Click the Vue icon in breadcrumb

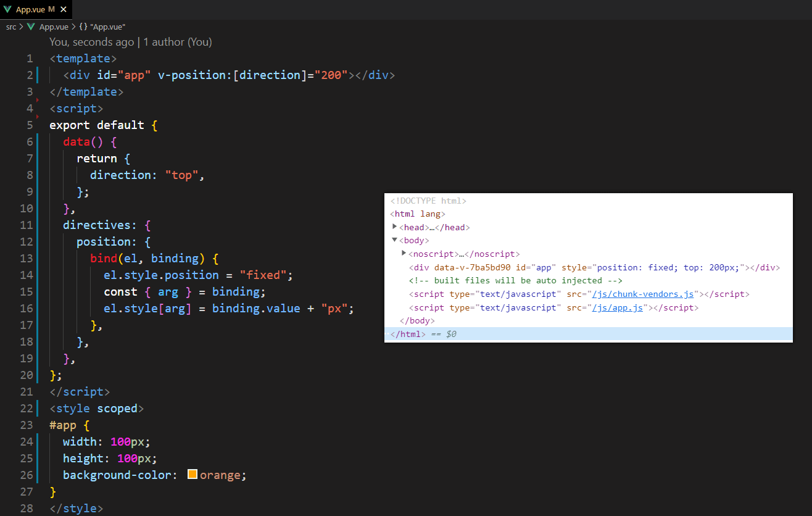[31, 27]
